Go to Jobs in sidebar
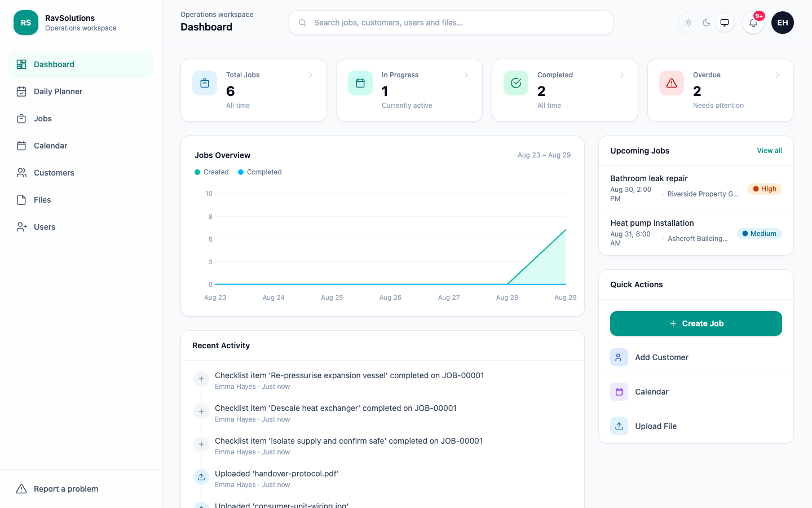Screen dimensions: 812x508 tap(81, 119)
